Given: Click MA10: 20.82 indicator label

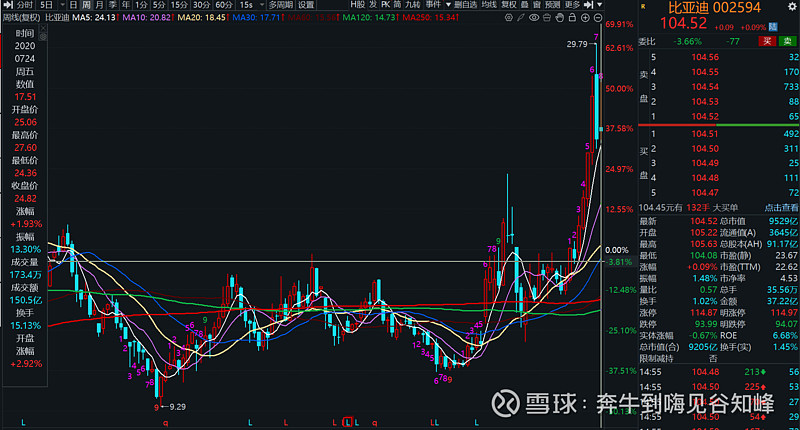Looking at the screenshot, I should click(149, 17).
